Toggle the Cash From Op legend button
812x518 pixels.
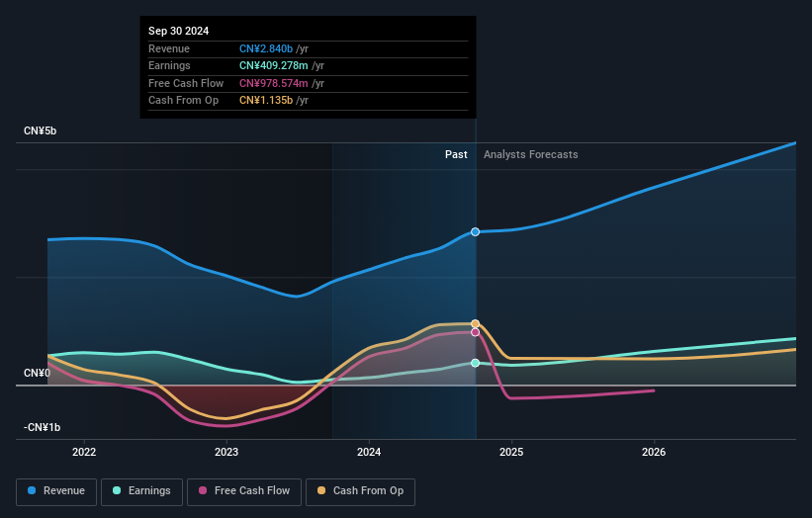point(360,491)
